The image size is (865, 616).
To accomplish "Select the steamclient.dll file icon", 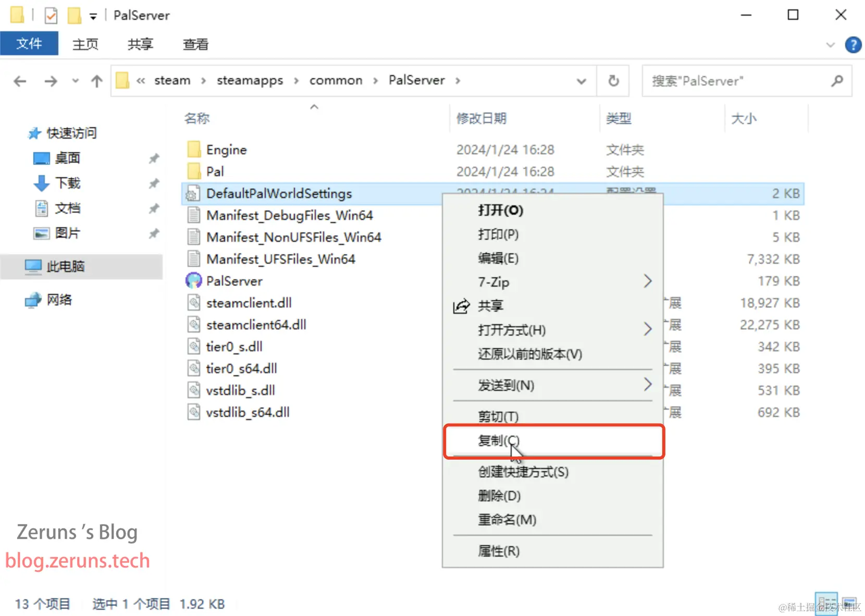I will click(194, 303).
